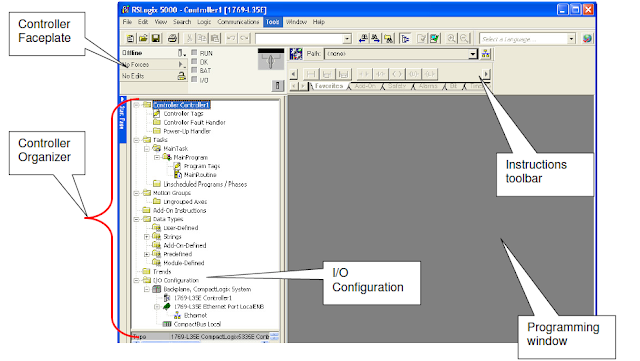This screenshot has height=361, width=640.
Task: Insert Examine On (XIC) instruction
Action: (x=364, y=74)
